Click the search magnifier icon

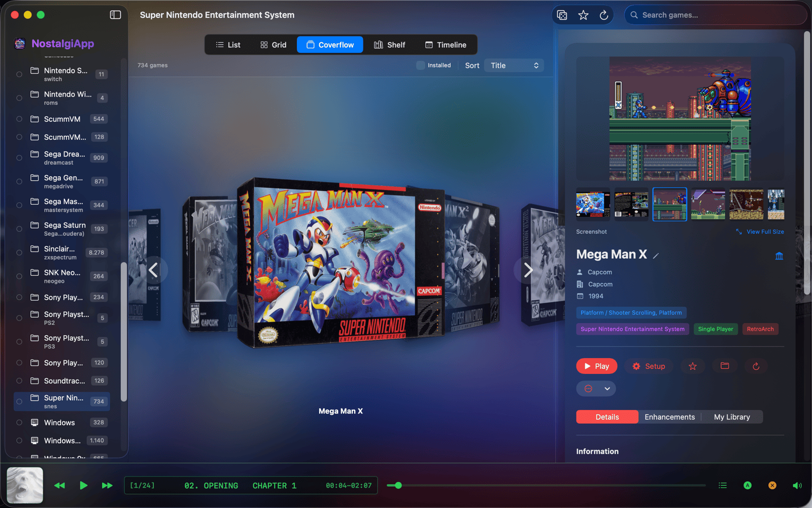pyautogui.click(x=634, y=15)
